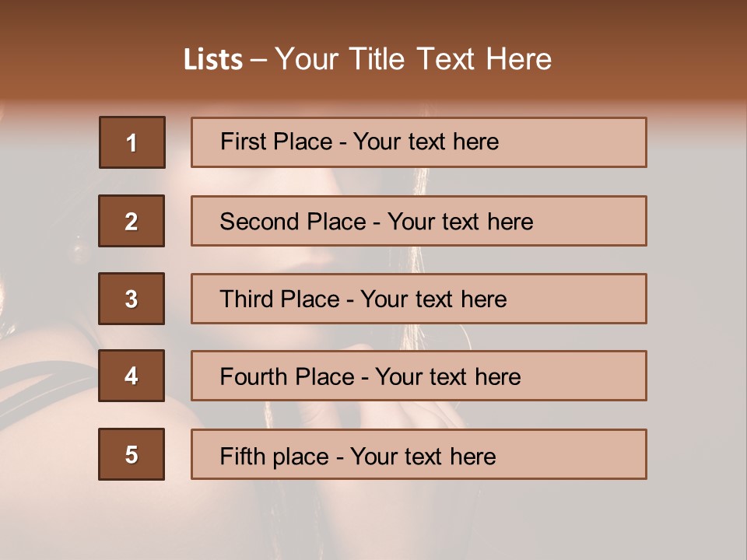
Task: Click the word "First" in the top list item
Action: point(242,142)
